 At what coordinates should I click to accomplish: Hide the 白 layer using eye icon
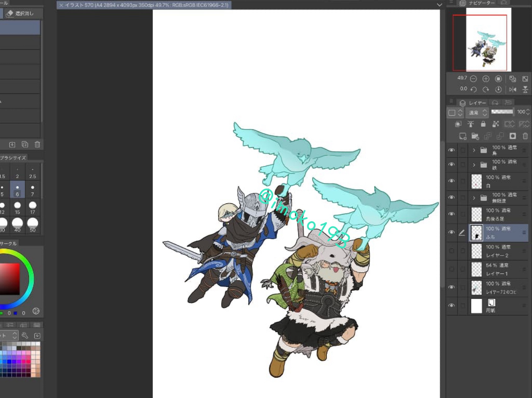(451, 181)
